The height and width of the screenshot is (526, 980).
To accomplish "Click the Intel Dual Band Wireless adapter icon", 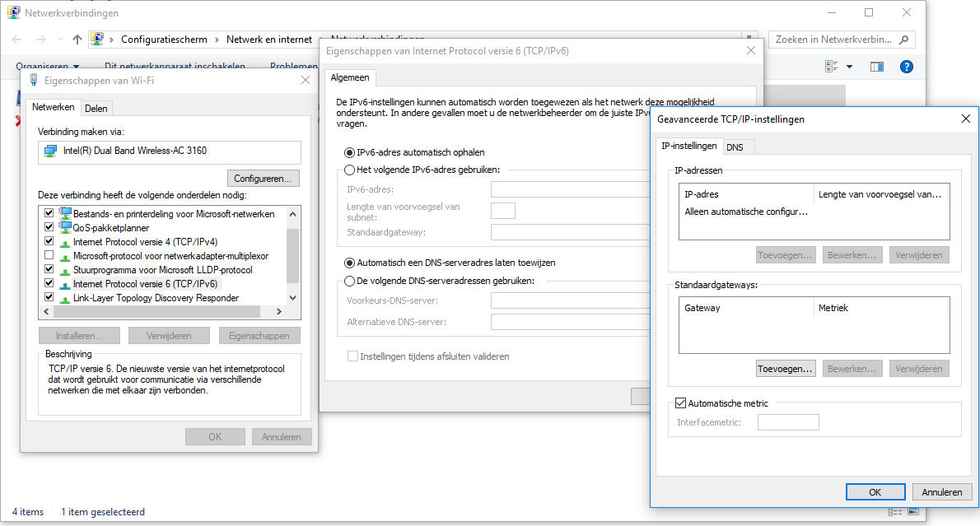I will (x=51, y=151).
